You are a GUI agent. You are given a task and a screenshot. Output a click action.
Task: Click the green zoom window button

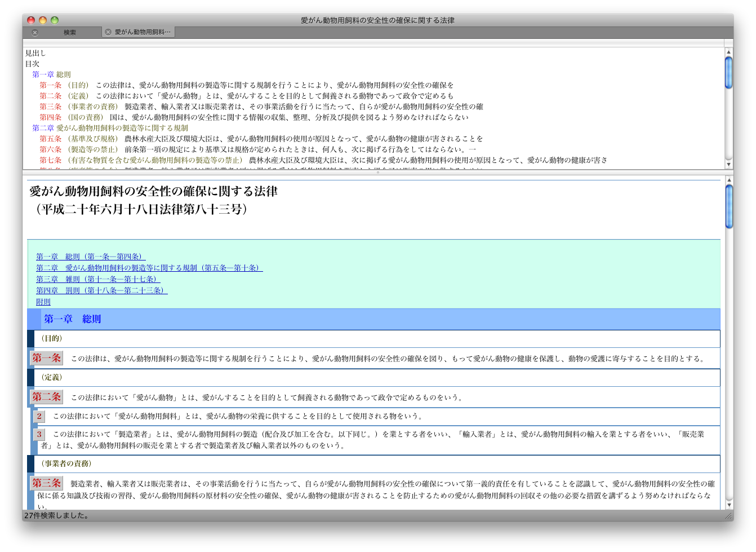coord(55,20)
